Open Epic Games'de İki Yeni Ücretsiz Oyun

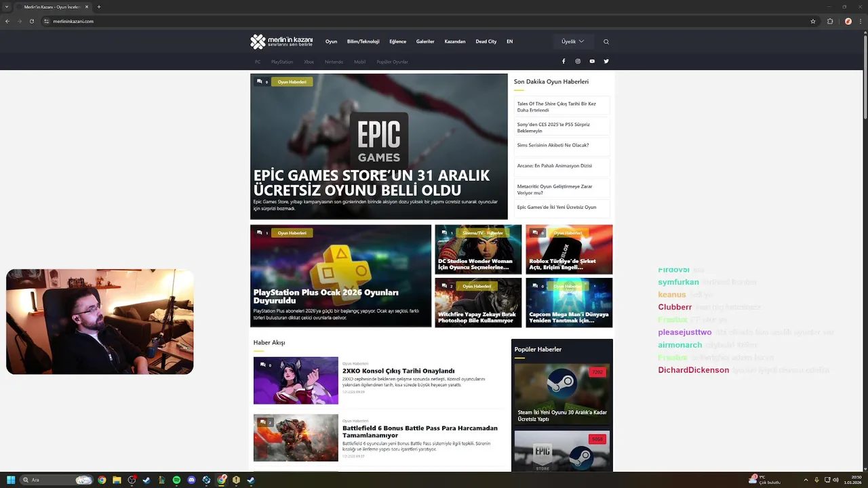point(562,207)
